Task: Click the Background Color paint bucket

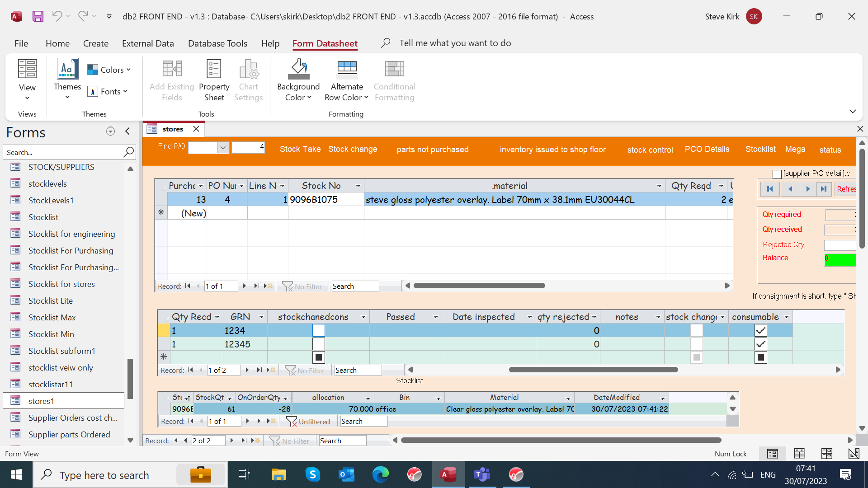Action: (298, 69)
